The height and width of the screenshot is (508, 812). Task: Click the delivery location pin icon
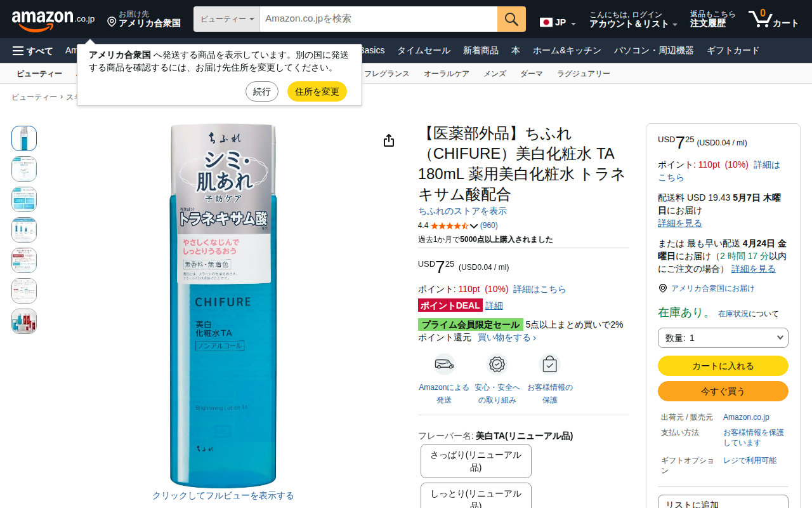click(x=112, y=22)
